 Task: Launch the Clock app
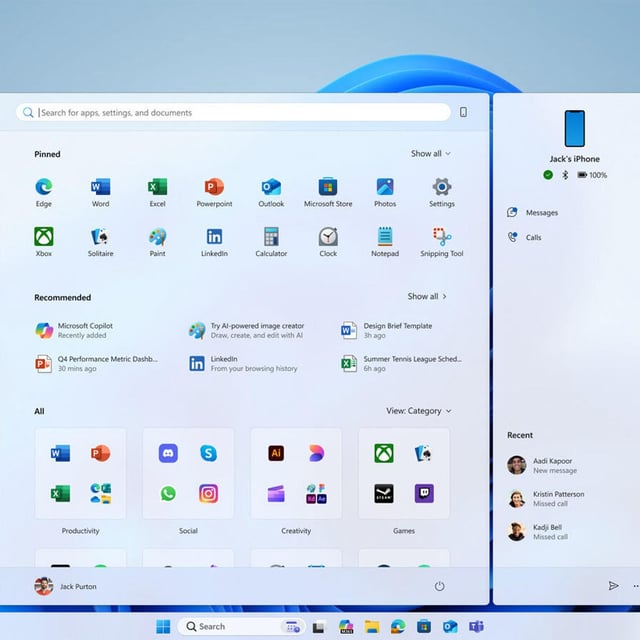coord(328,242)
